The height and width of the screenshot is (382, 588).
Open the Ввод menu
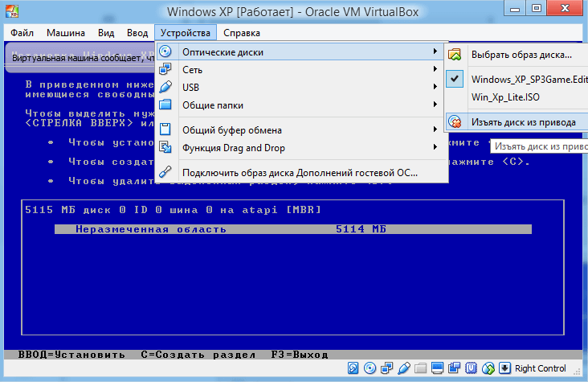pos(137,33)
